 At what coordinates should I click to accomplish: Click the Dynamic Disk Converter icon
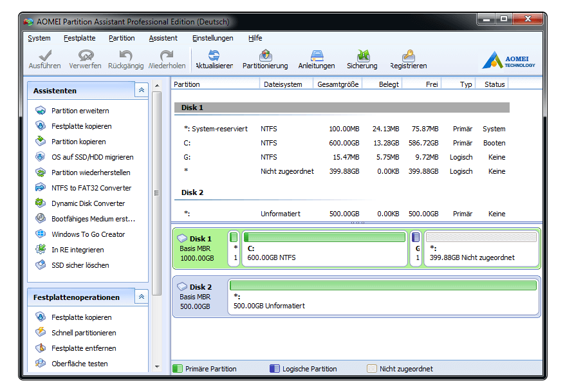point(41,203)
